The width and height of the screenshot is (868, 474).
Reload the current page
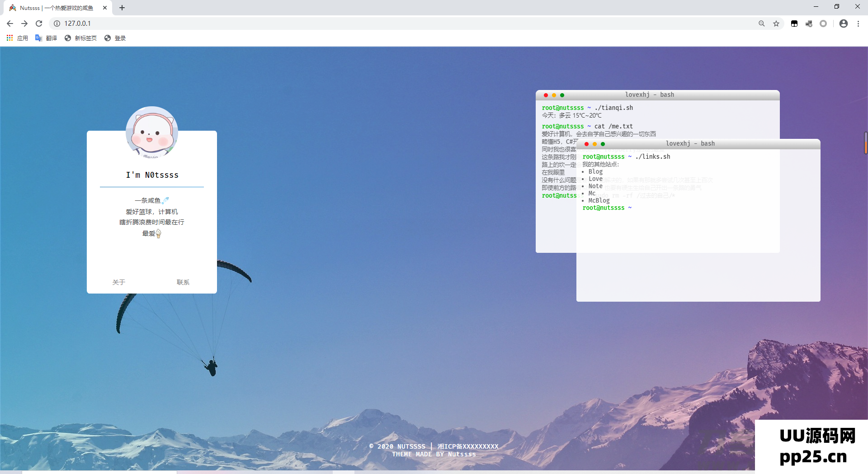39,24
